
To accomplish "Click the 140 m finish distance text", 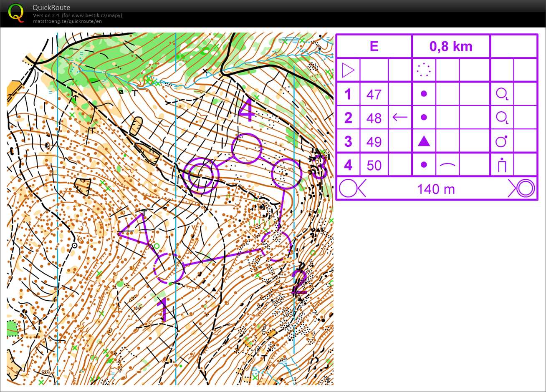I will [x=436, y=189].
